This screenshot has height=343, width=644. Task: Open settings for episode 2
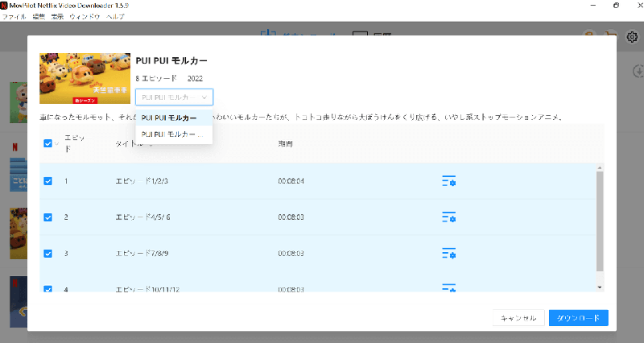(449, 217)
